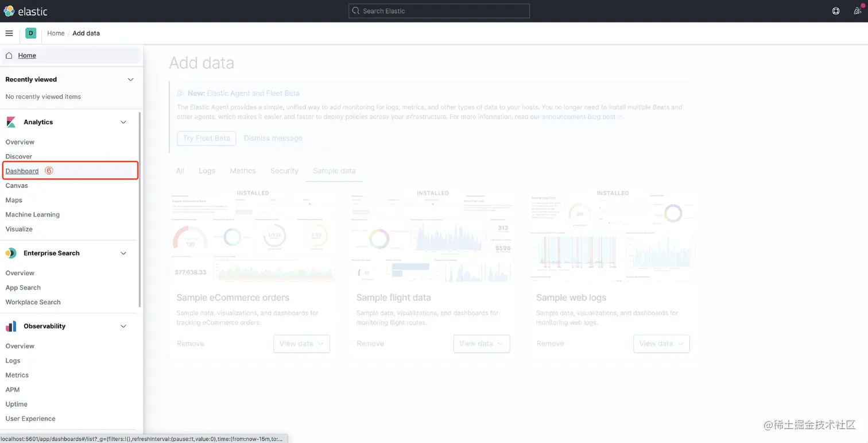The width and height of the screenshot is (868, 443).
Task: Click Try Fleet Beta button
Action: point(207,138)
